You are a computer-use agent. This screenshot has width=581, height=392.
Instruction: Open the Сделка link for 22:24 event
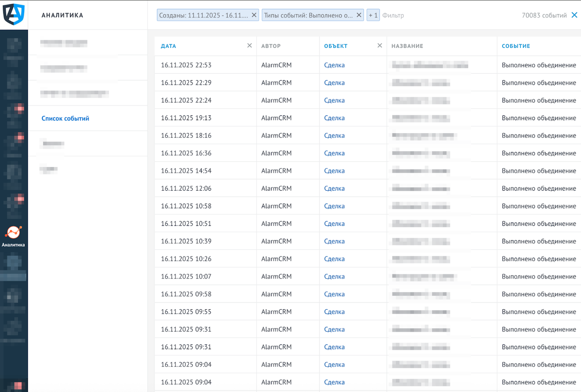point(335,101)
